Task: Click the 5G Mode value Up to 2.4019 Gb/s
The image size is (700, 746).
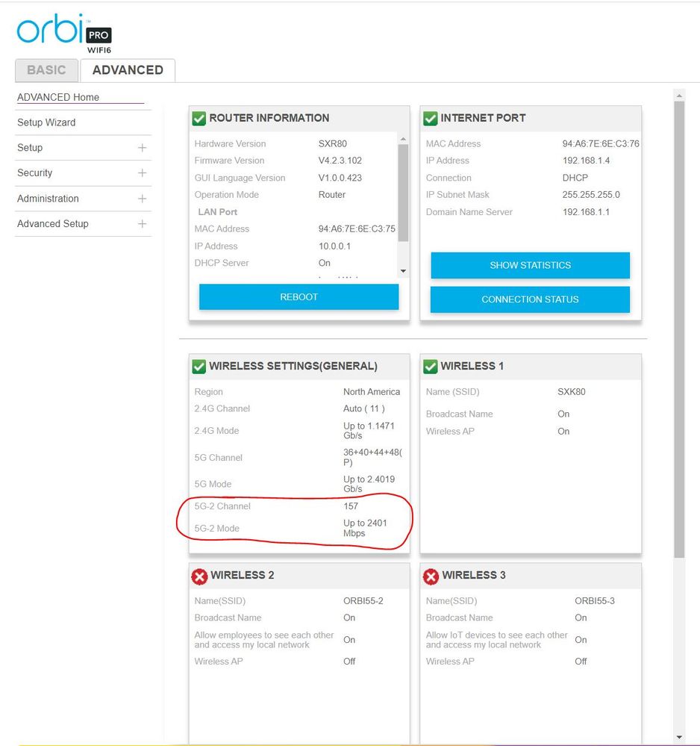Action: click(369, 484)
